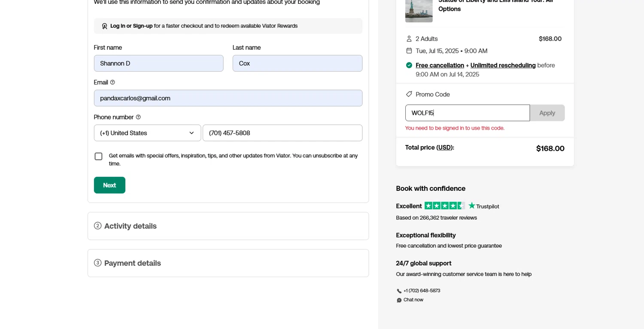Click the Phone number help icon
The image size is (644, 329).
pyautogui.click(x=138, y=117)
